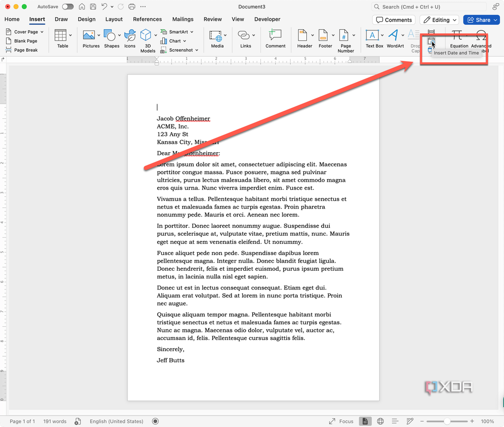Screen dimensions: 504x427
Task: Click the 191 words count
Action: [55, 421]
